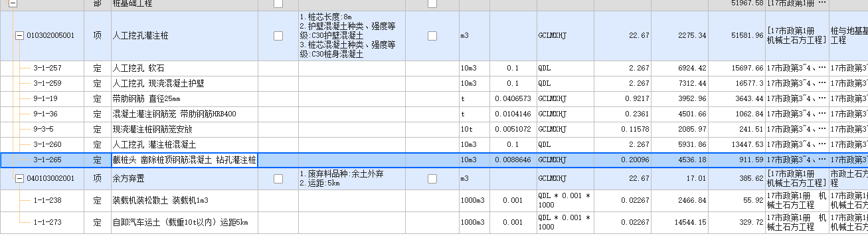
Task: Click name cell 余方弃置
Action: 185,179
